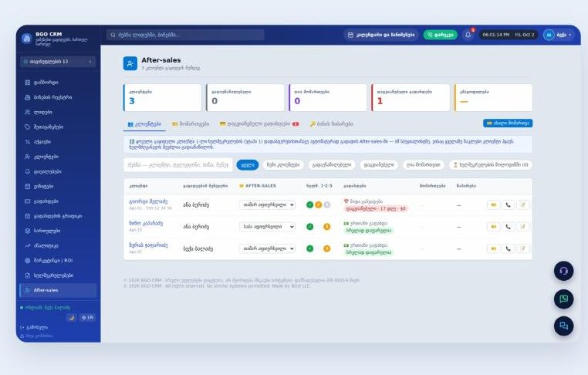Screen dimensions: 588x375
Task: Click the note pencil icon in top table row
Action: 522,204
